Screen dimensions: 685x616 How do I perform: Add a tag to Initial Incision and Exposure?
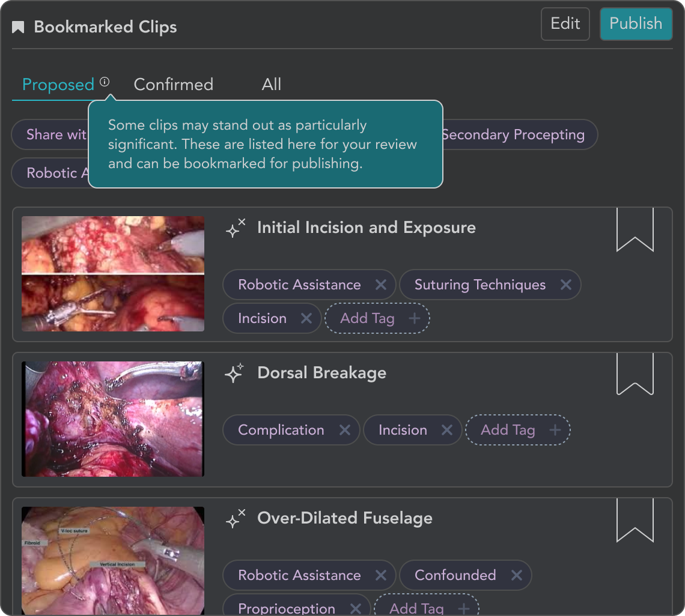pyautogui.click(x=377, y=318)
